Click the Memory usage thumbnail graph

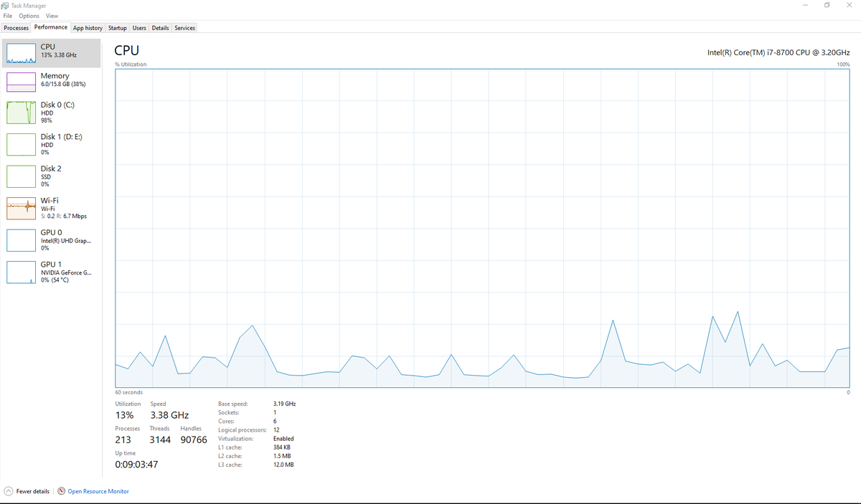[x=22, y=82]
